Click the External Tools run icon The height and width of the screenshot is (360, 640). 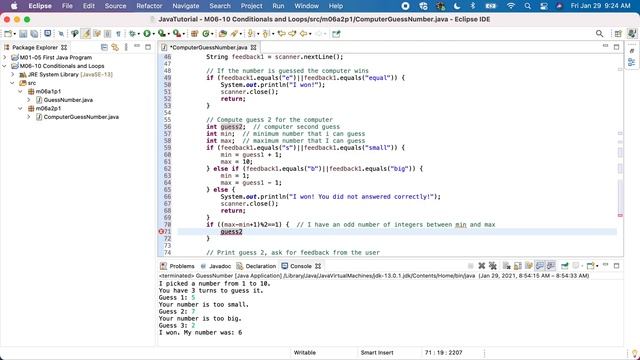[176, 34]
